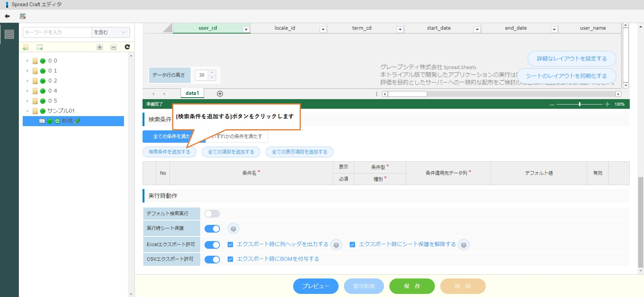Open the user_cd column filter dropdown
This screenshot has width=644, height=297.
point(246,29)
